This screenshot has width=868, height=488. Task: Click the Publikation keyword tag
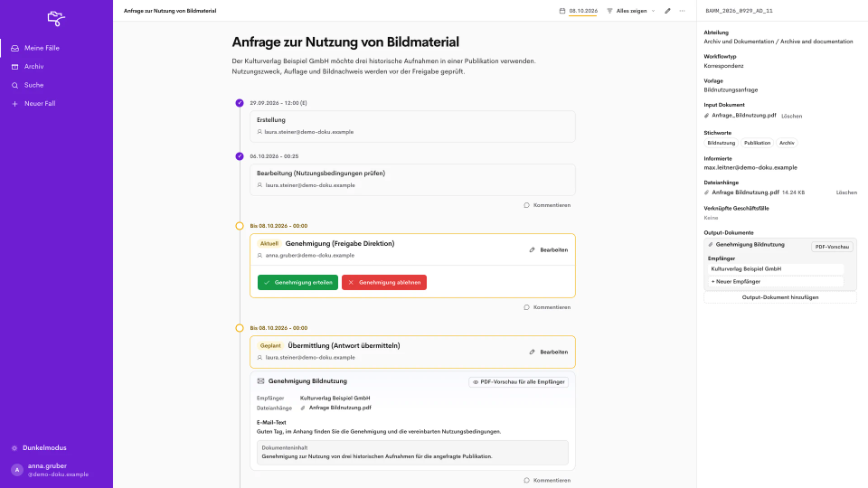pos(758,143)
